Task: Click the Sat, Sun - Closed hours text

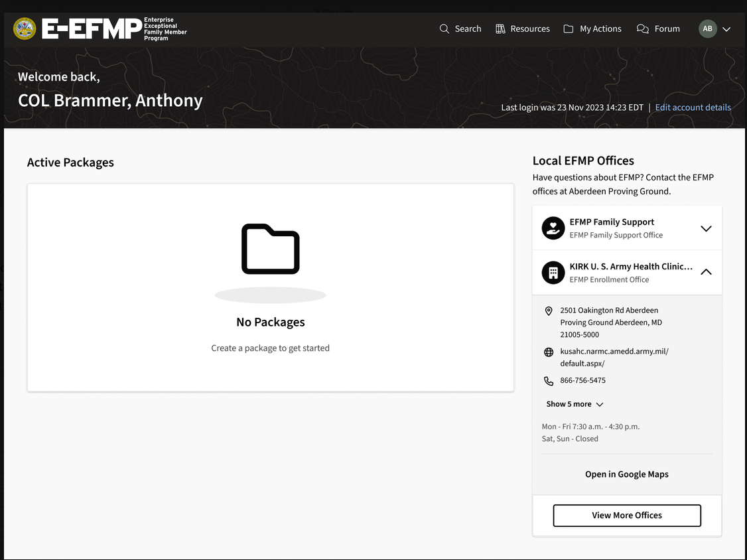Action: click(x=570, y=439)
